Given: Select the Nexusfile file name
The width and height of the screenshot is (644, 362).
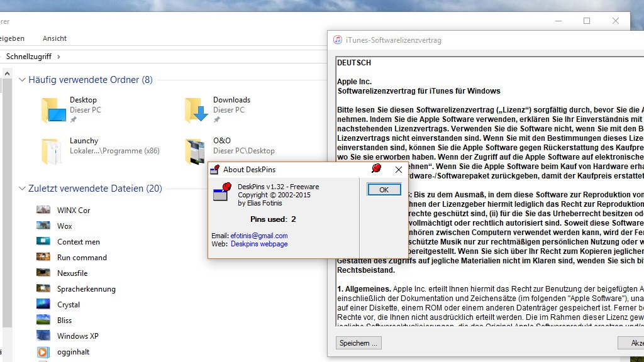Looking at the screenshot, I should pyautogui.click(x=72, y=273).
